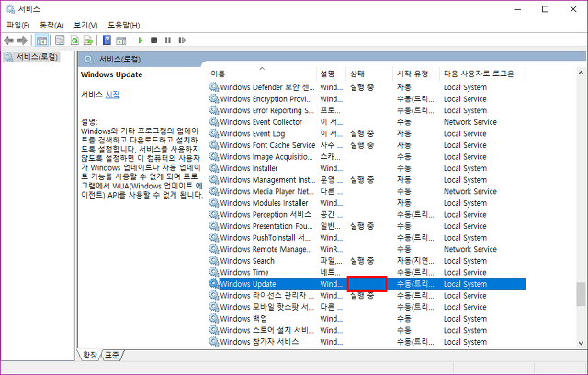This screenshot has height=375, width=588.
Task: Click the gear icon beside Windows Modules Installer
Action: click(214, 203)
